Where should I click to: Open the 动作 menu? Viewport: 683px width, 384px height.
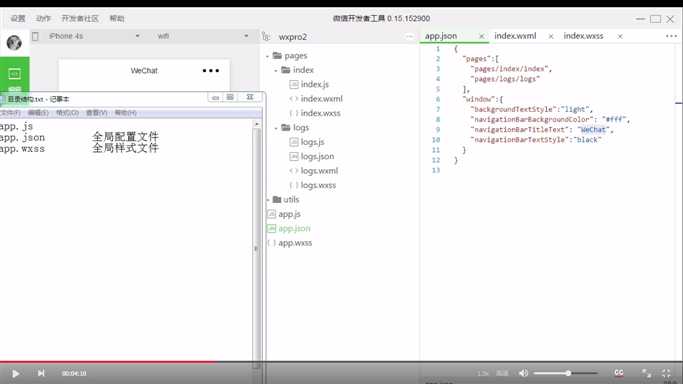pyautogui.click(x=43, y=18)
